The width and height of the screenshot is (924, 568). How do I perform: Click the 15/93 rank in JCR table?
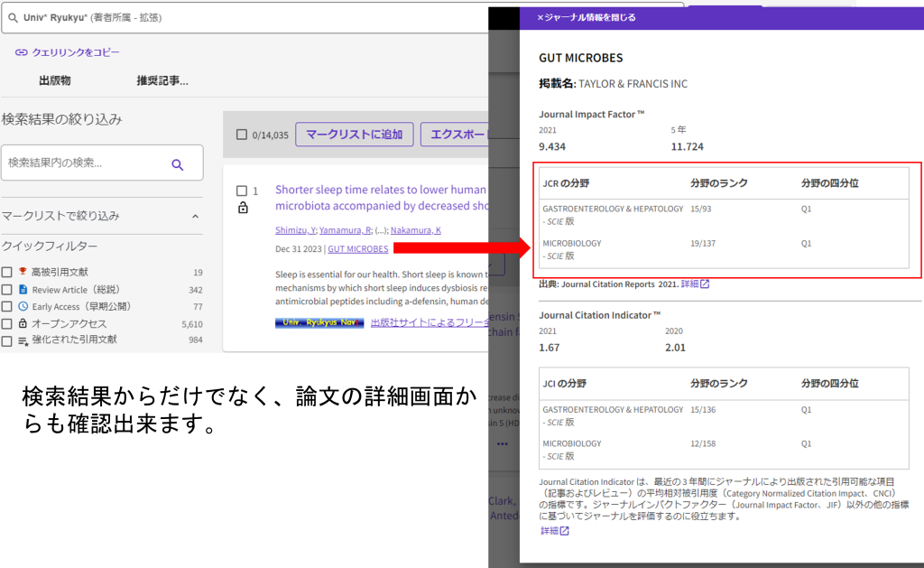[x=700, y=209]
